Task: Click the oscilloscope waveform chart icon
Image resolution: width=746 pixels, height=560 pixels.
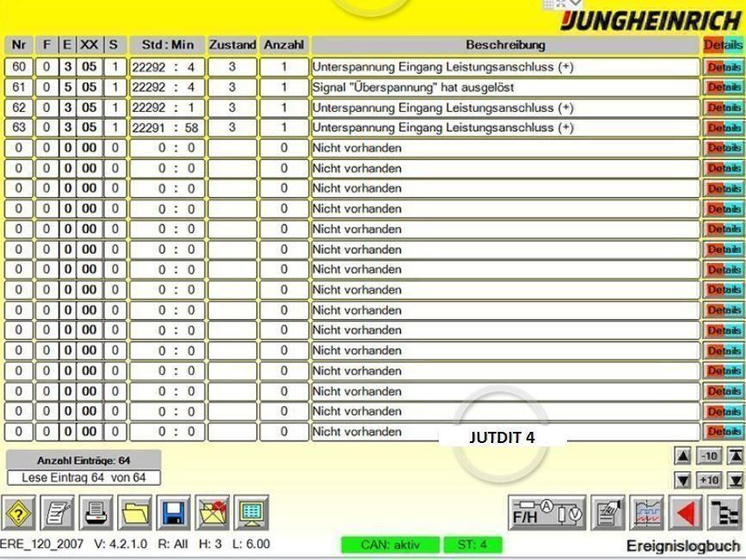Action: 648,514
